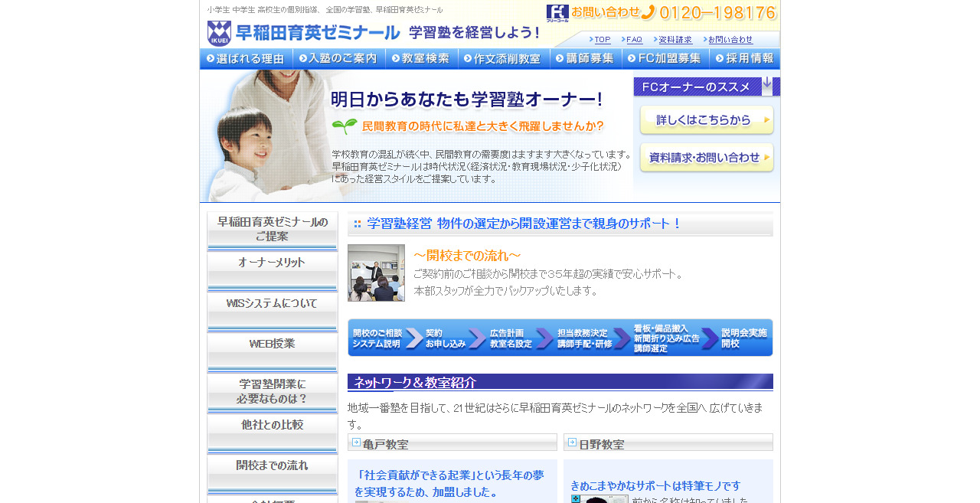Open the FAQ link
Image resolution: width=980 pixels, height=503 pixels.
click(x=632, y=40)
